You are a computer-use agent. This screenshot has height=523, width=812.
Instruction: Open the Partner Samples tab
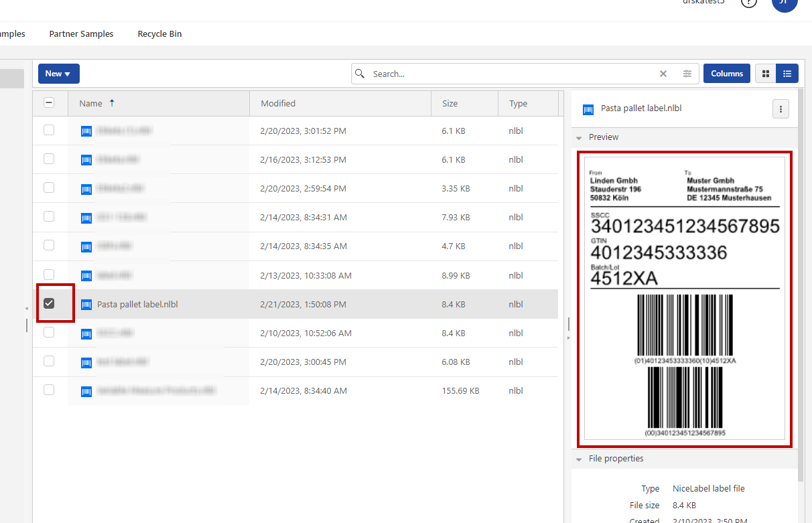click(81, 34)
